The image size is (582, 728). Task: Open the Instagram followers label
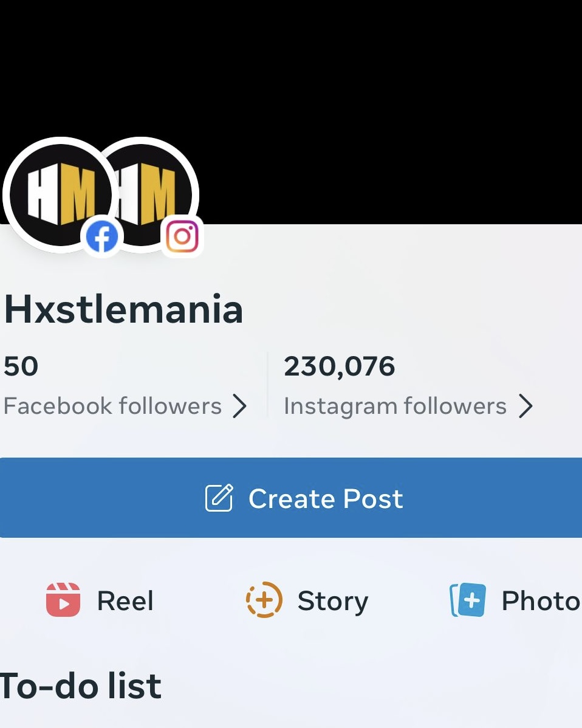(x=395, y=407)
